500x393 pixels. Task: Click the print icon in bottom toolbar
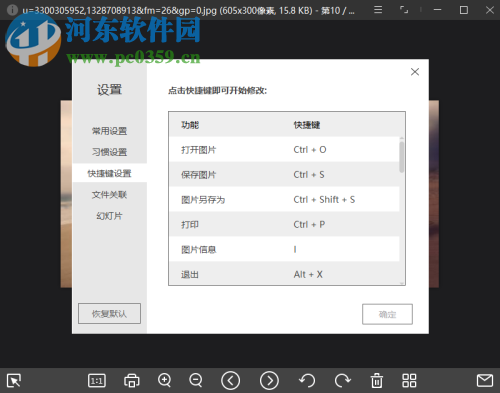[132, 380]
